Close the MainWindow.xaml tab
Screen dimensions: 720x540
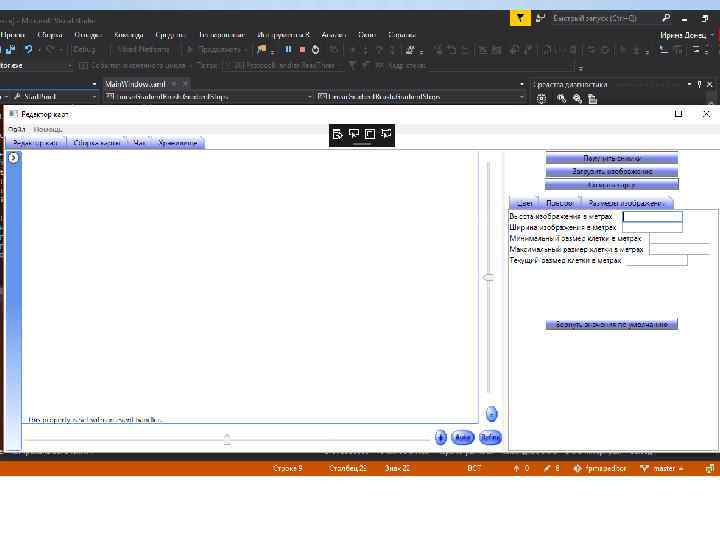click(185, 84)
